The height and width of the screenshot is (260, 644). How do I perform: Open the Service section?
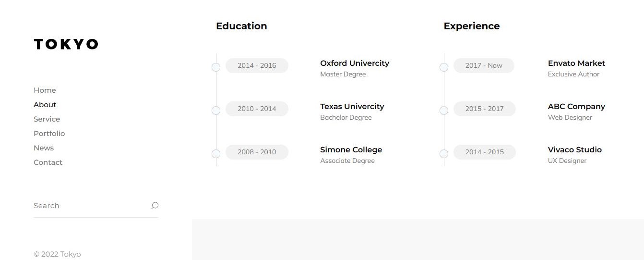47,119
